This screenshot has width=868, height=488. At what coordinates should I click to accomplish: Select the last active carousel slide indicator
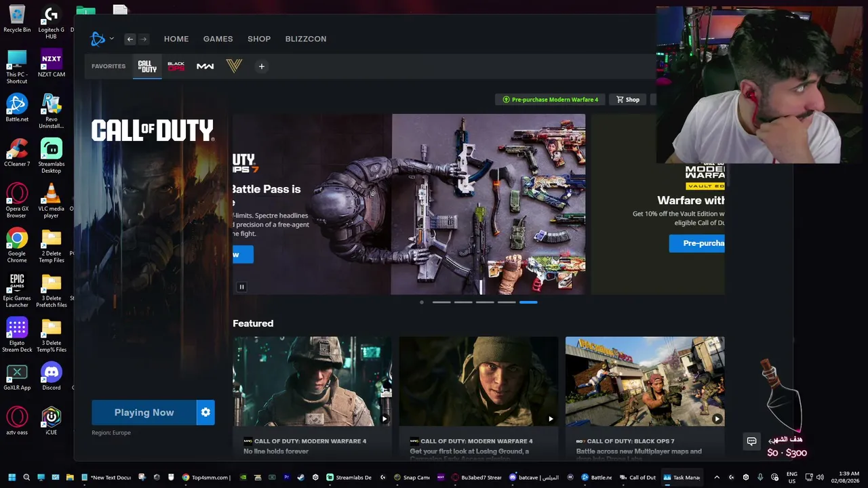click(x=528, y=302)
